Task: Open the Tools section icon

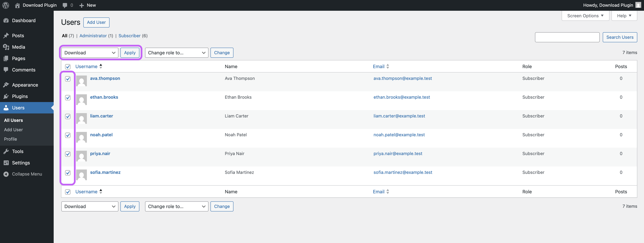Action: pyautogui.click(x=6, y=151)
